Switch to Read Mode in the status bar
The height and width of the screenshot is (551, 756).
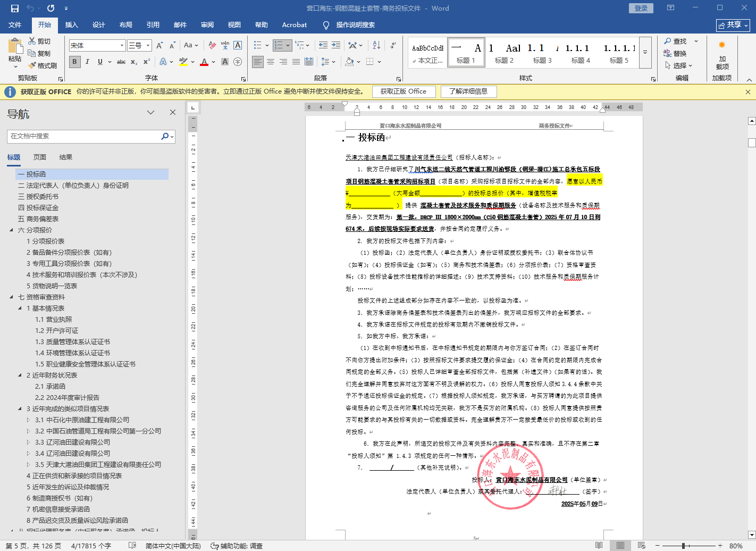pos(599,546)
